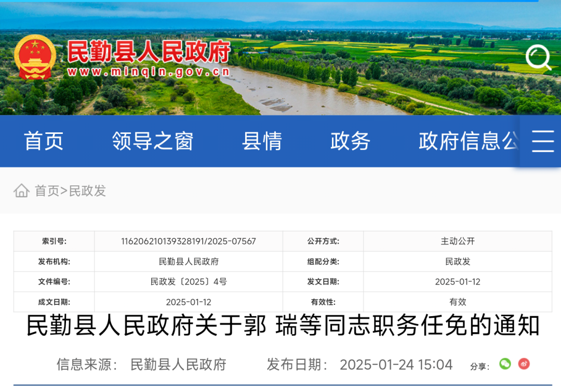Click the national emblem logo

click(x=35, y=58)
